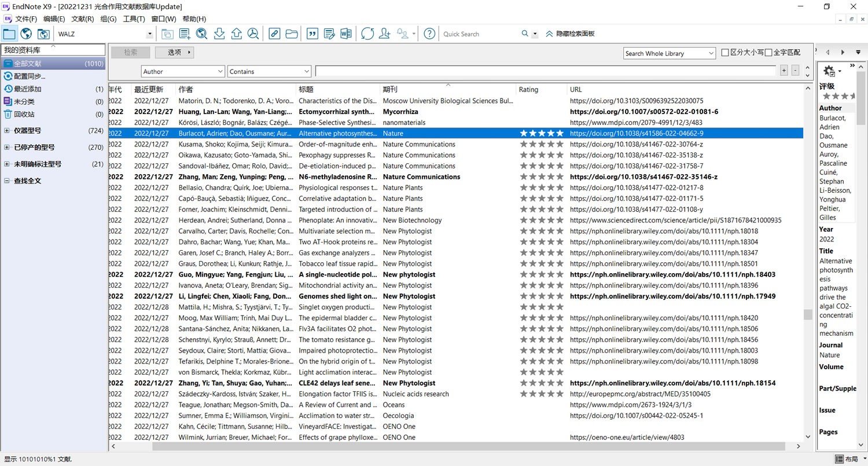868x466 pixels.
Task: Open the 文献(R) menu
Action: pyautogui.click(x=83, y=19)
